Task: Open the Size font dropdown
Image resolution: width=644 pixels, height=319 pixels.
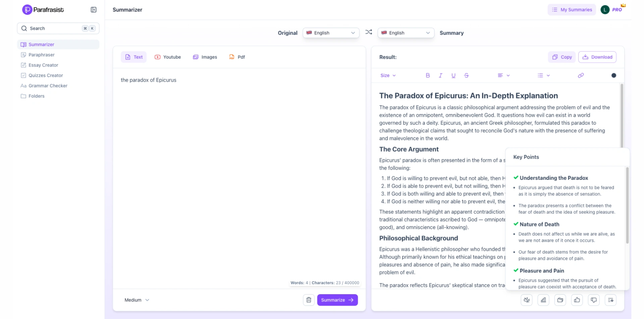Action: point(388,75)
